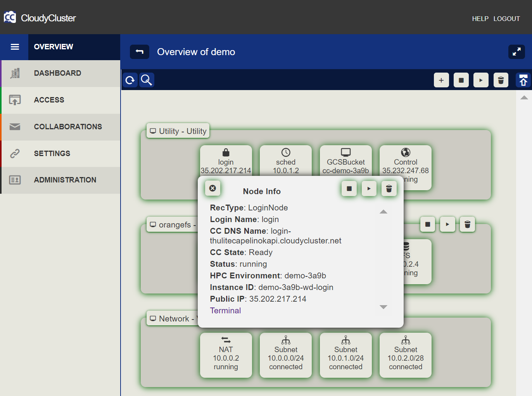
Task: Select the sched node clock icon
Action: click(x=286, y=152)
